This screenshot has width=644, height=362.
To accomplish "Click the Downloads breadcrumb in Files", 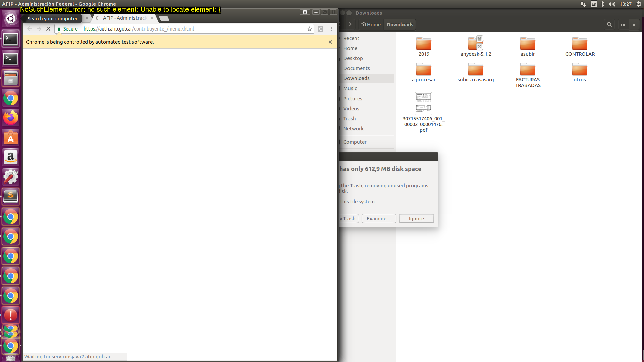I will click(400, 24).
